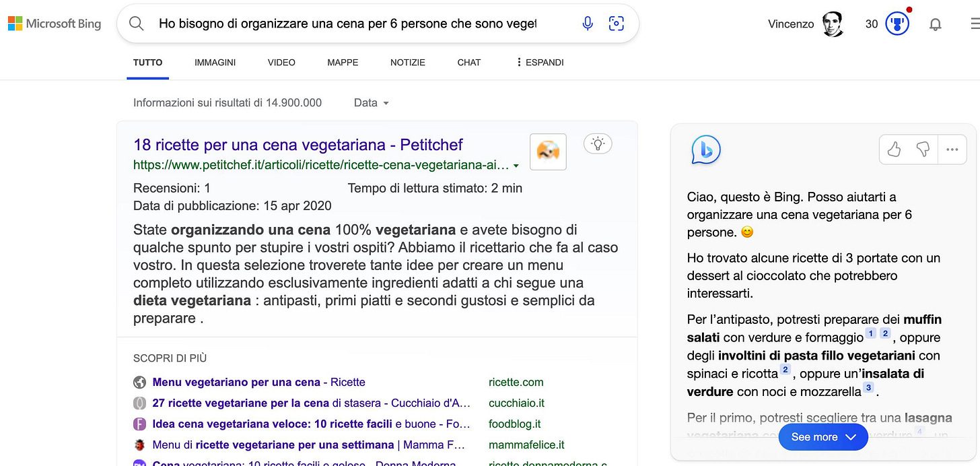Click the purple F foodblog favicon
The height and width of the screenshot is (466, 980).
coord(139,424)
